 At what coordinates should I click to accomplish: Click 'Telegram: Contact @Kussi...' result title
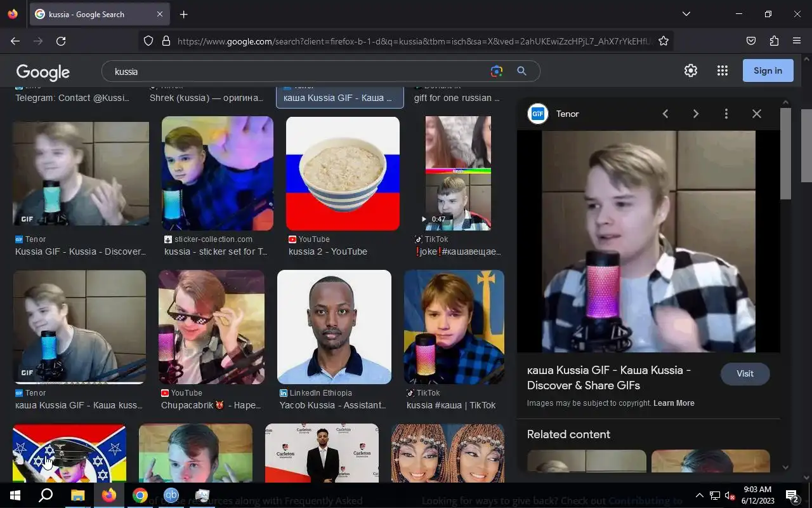[72, 98]
